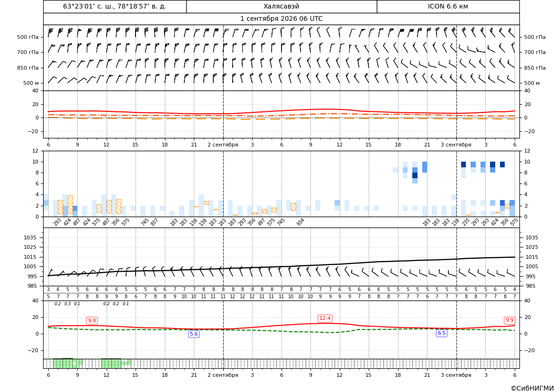Click the 3 сентября marker on bottom axis
The width and height of the screenshot is (554, 392).
(x=456, y=375)
